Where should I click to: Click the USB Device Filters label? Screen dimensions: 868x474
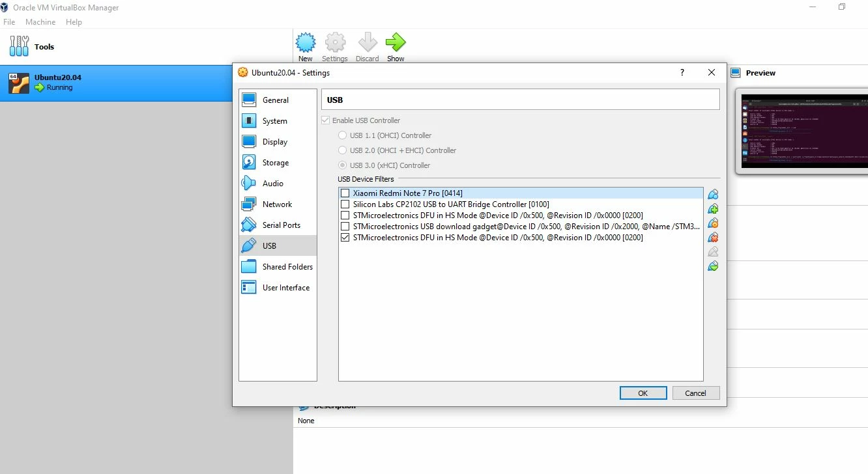(366, 179)
